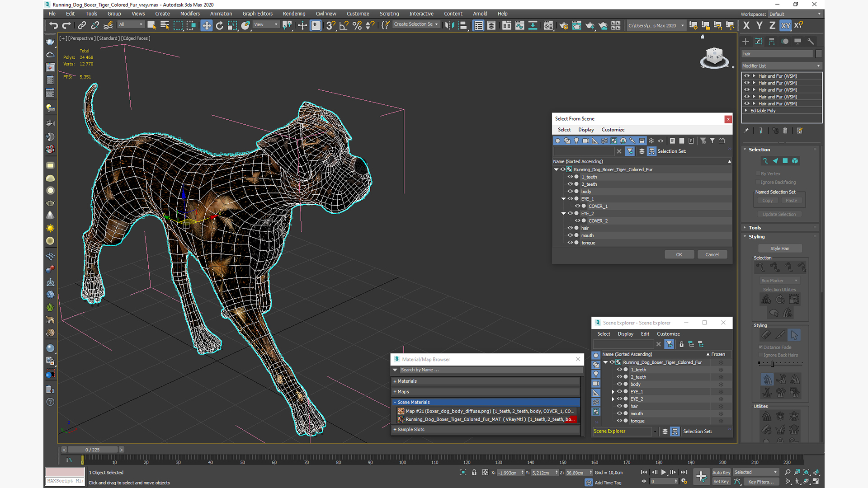The width and height of the screenshot is (868, 488).
Task: Click the object color swatch beside hair name
Action: [x=818, y=54]
